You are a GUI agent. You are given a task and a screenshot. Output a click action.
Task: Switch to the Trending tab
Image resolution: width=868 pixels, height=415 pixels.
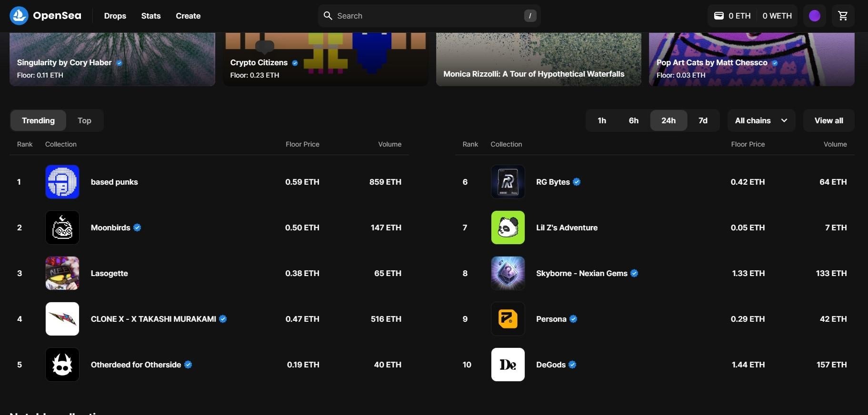tap(38, 120)
